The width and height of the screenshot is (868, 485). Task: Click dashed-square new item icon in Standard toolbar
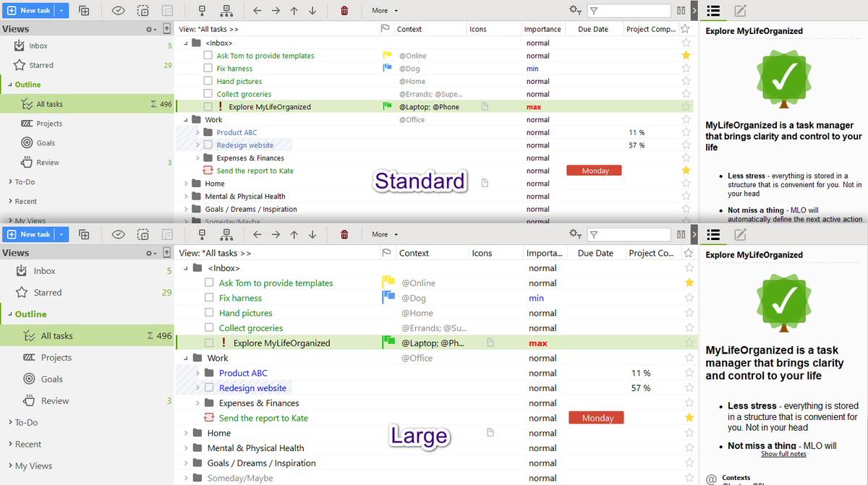[143, 11]
